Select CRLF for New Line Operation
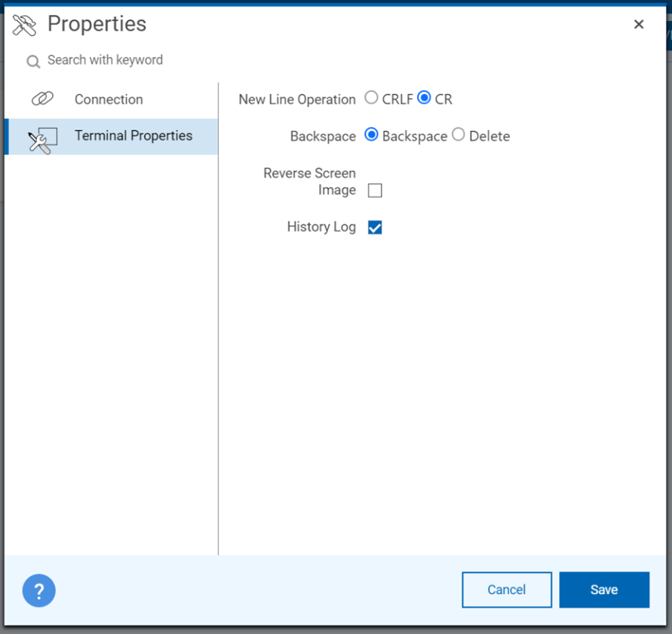672x634 pixels. (371, 98)
